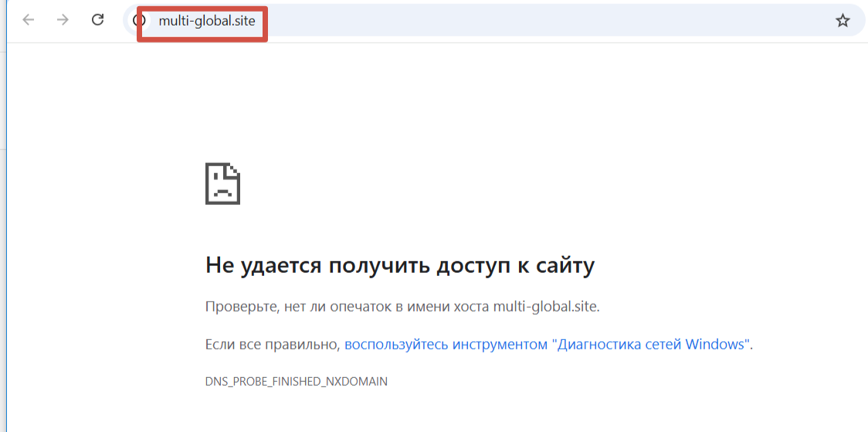
Task: Go back with the browser back arrow
Action: pyautogui.click(x=29, y=21)
